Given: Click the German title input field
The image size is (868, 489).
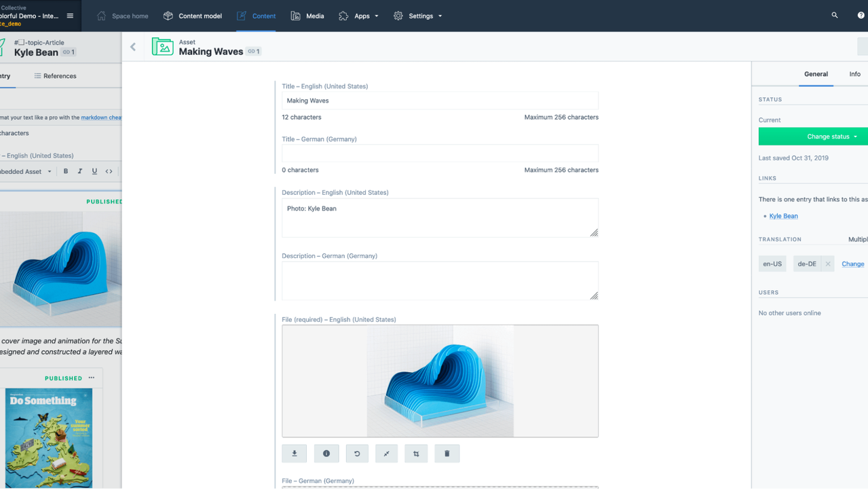Looking at the screenshot, I should click(x=440, y=153).
